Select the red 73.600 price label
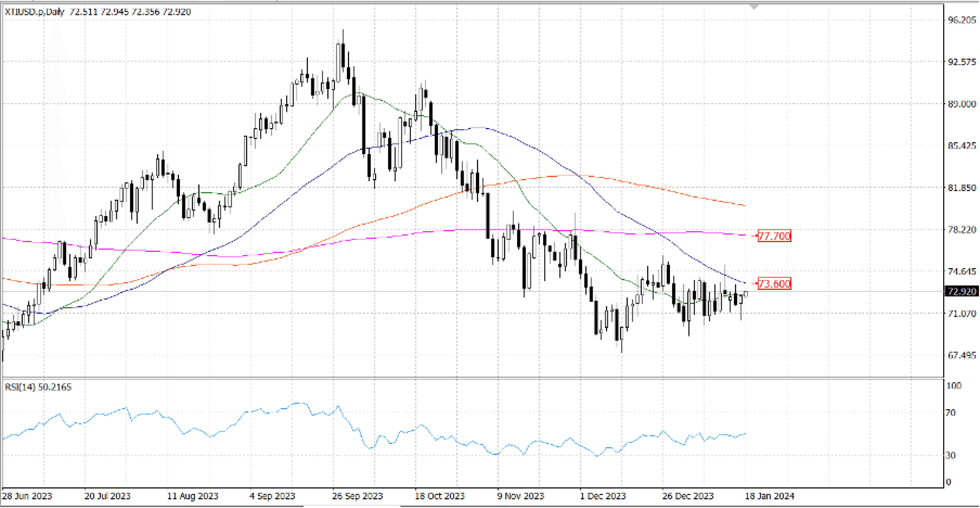 [774, 284]
